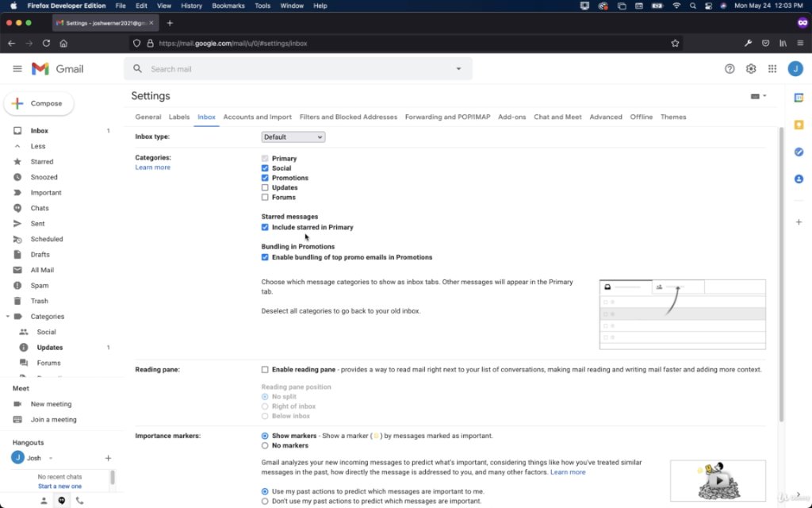Click Start a new one chat link
This screenshot has width=812, height=508.
pos(59,487)
